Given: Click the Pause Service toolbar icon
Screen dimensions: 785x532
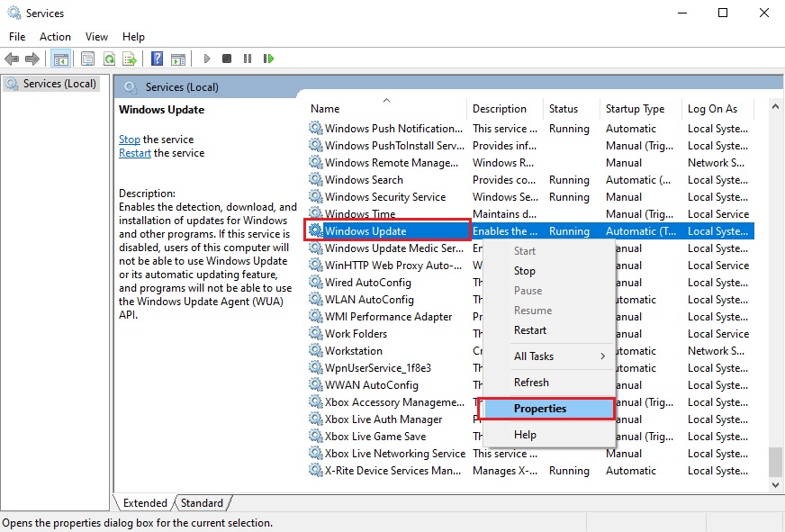Looking at the screenshot, I should pyautogui.click(x=248, y=59).
